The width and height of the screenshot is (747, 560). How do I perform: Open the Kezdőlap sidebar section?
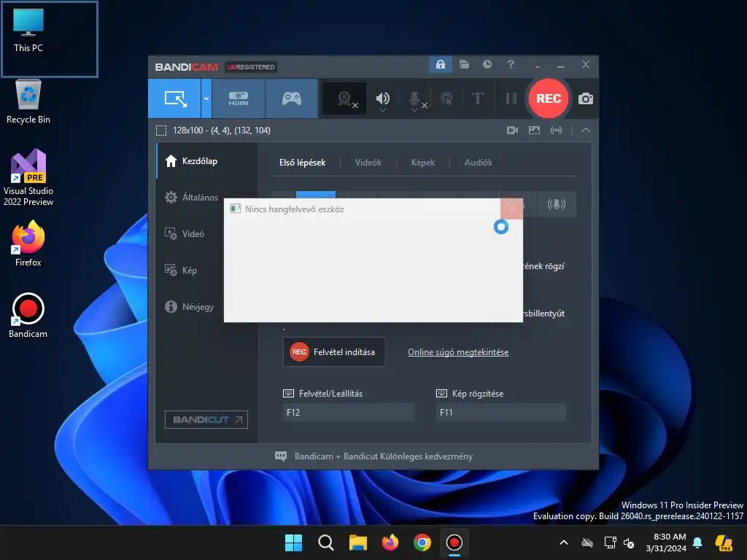pos(206,161)
